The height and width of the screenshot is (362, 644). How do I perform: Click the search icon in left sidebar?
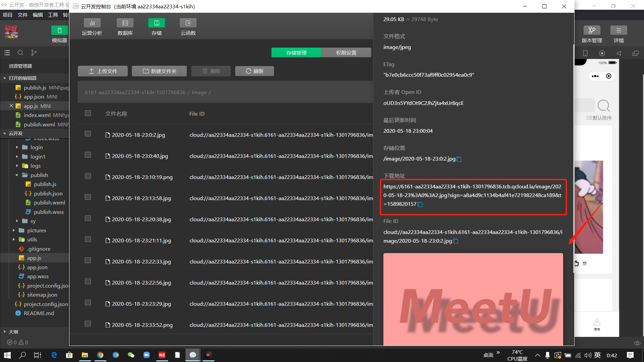20,53
